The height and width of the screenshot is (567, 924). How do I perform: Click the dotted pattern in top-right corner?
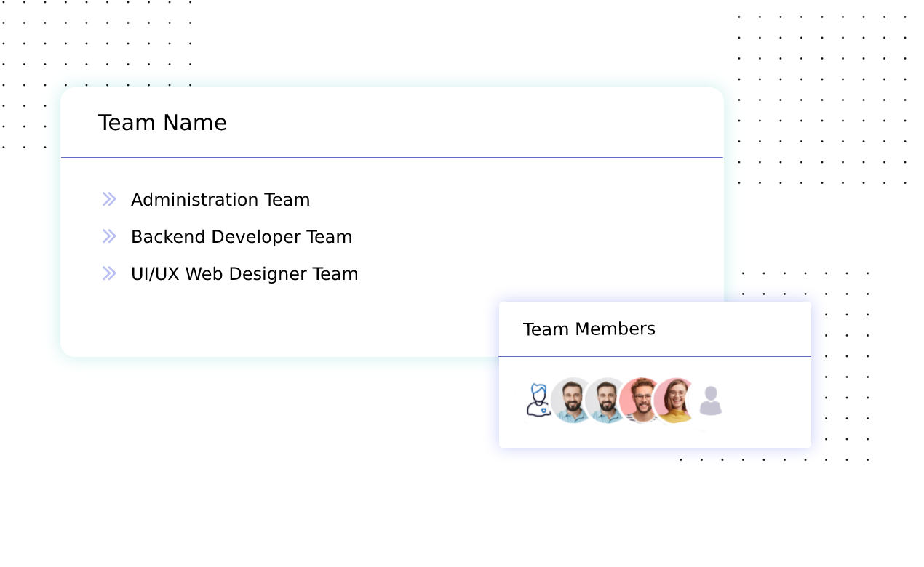point(822,98)
